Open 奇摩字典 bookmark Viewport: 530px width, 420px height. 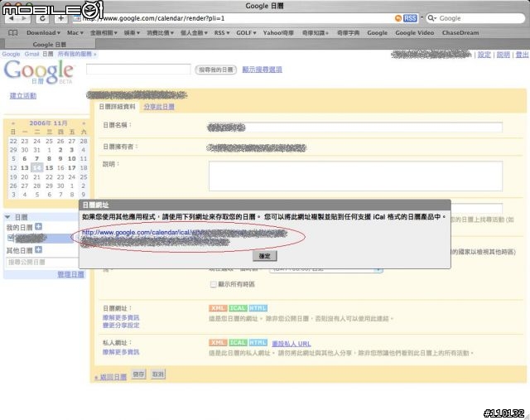[x=348, y=33]
